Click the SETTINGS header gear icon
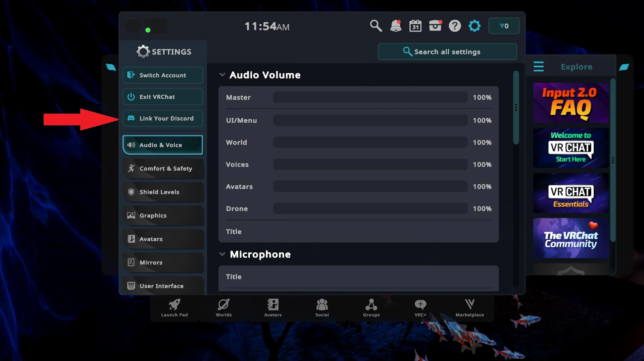 143,52
